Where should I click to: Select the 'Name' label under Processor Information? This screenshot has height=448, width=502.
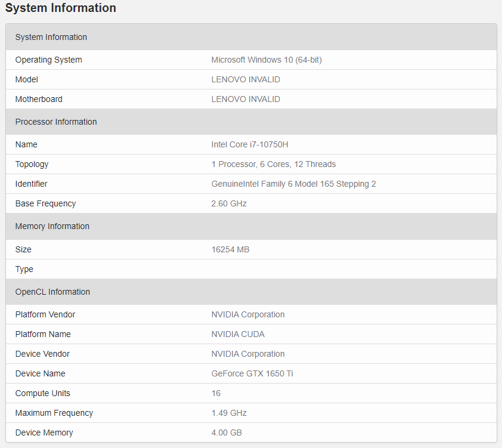click(26, 144)
